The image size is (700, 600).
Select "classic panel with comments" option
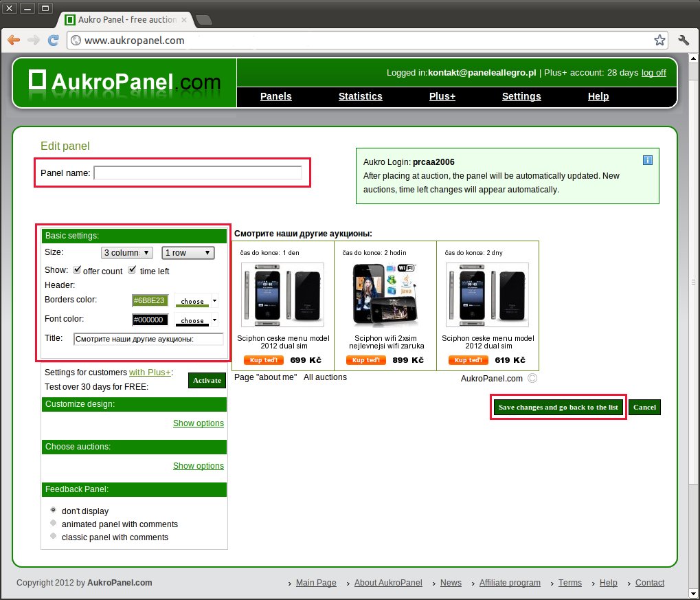tap(54, 535)
